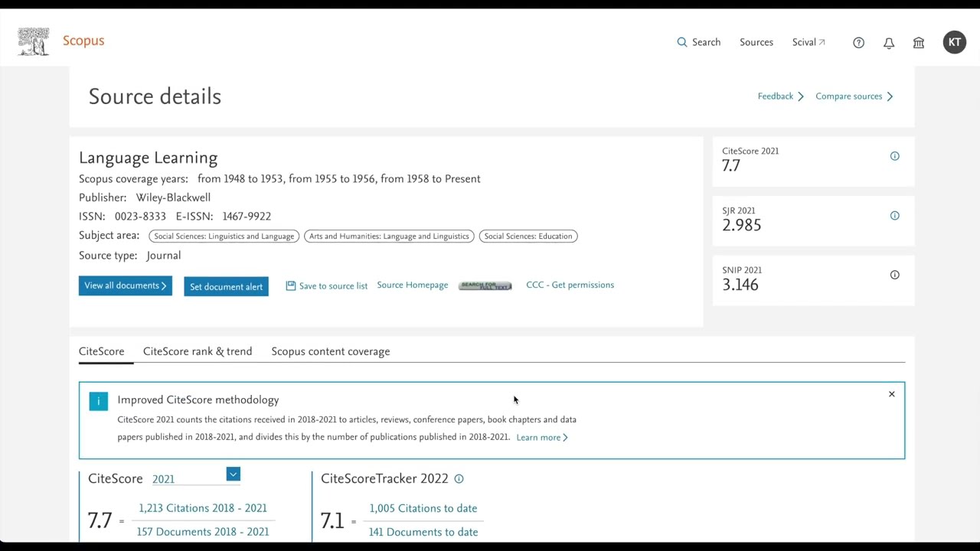Click Social Sciences: Linguistics and Language tag
This screenshot has height=551, width=980.
point(224,236)
